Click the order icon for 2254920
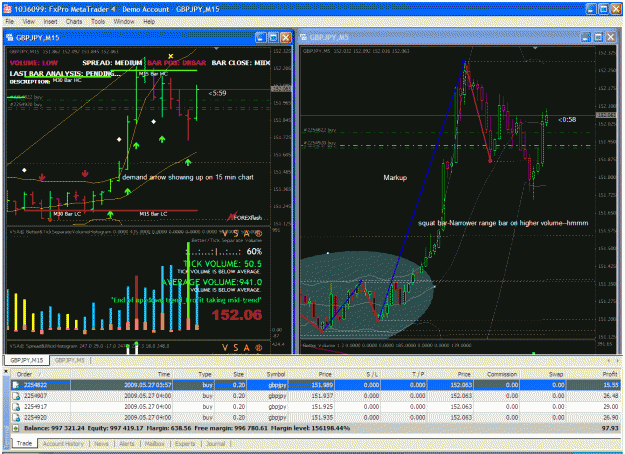 pos(16,417)
